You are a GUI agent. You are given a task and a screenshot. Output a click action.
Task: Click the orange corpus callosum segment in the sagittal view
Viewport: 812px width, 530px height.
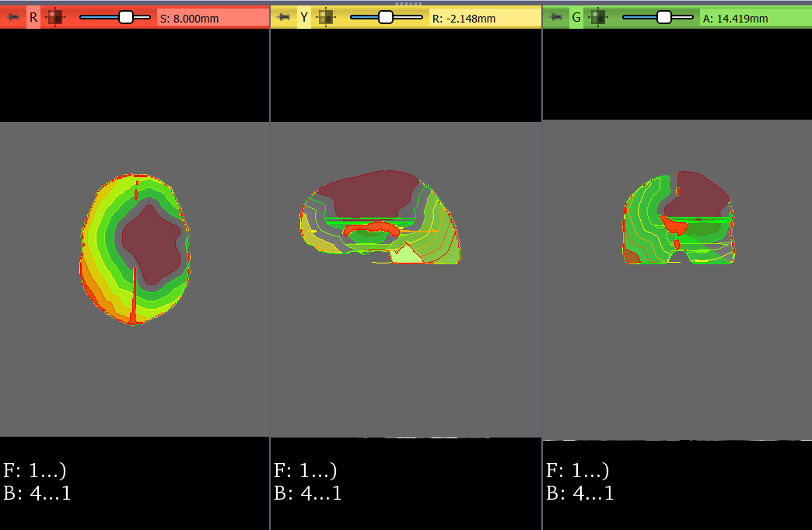(373, 228)
